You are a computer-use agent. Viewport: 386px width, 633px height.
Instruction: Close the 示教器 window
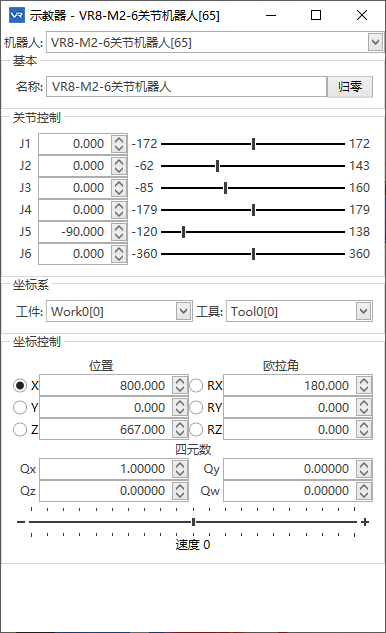click(362, 15)
